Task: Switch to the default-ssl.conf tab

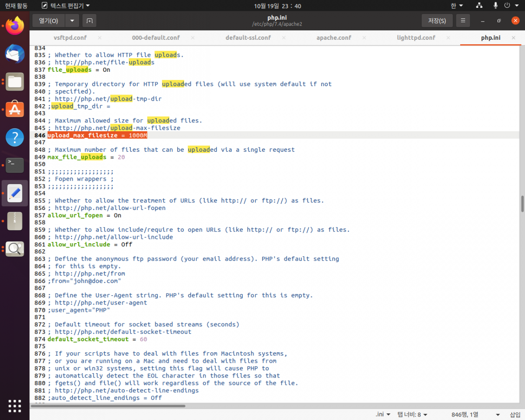Action: pyautogui.click(x=248, y=38)
